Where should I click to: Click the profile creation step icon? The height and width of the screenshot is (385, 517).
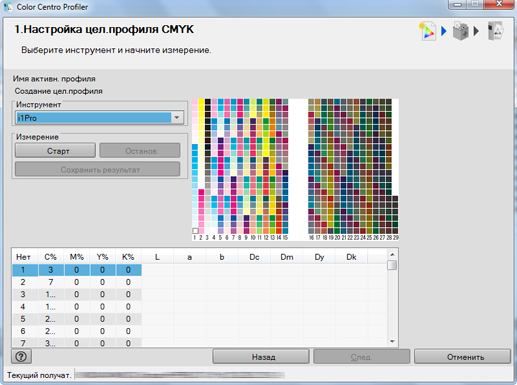(427, 31)
